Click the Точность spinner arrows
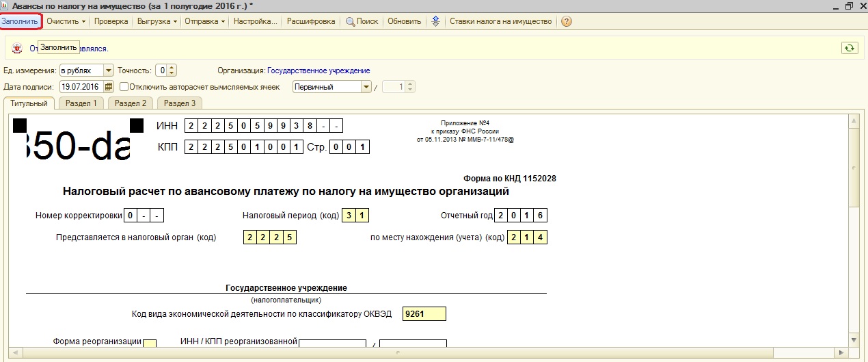 click(x=172, y=70)
